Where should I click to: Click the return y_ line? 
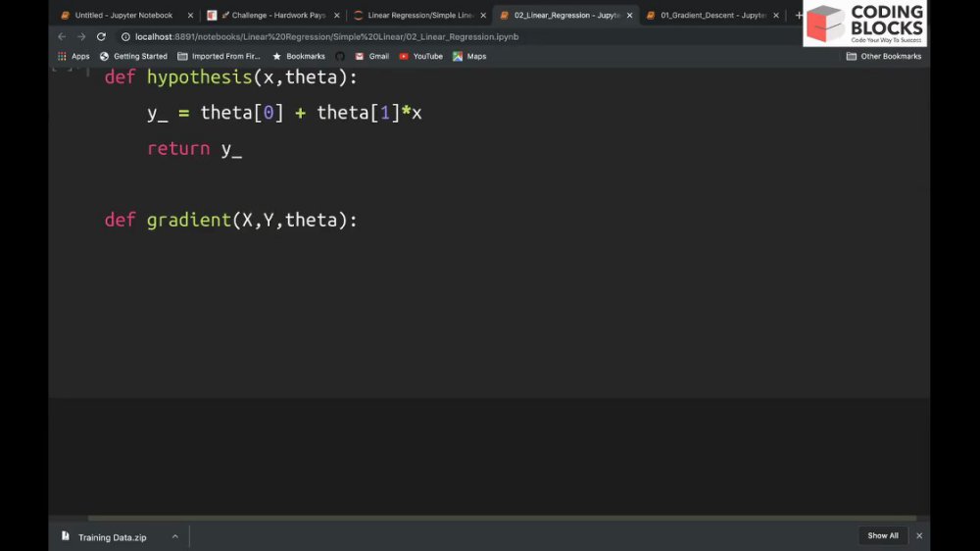194,149
